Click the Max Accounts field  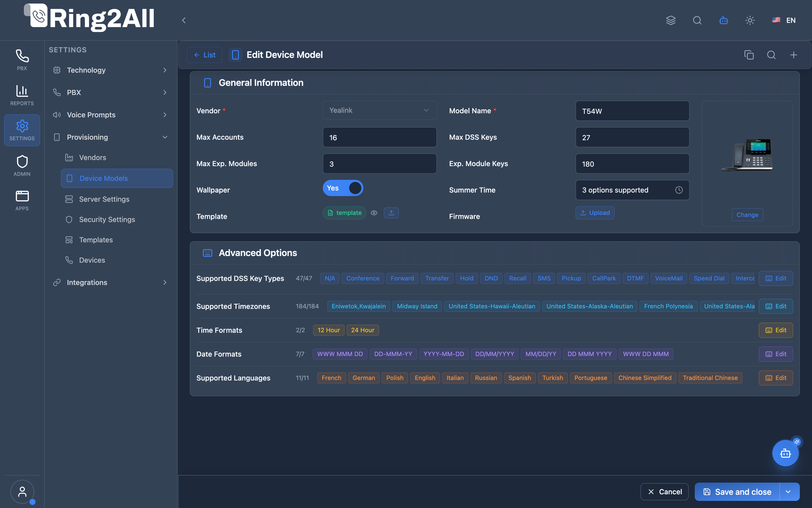[x=380, y=137]
